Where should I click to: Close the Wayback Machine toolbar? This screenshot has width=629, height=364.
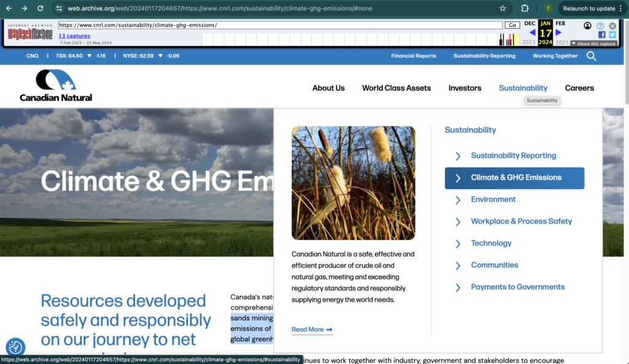point(612,26)
